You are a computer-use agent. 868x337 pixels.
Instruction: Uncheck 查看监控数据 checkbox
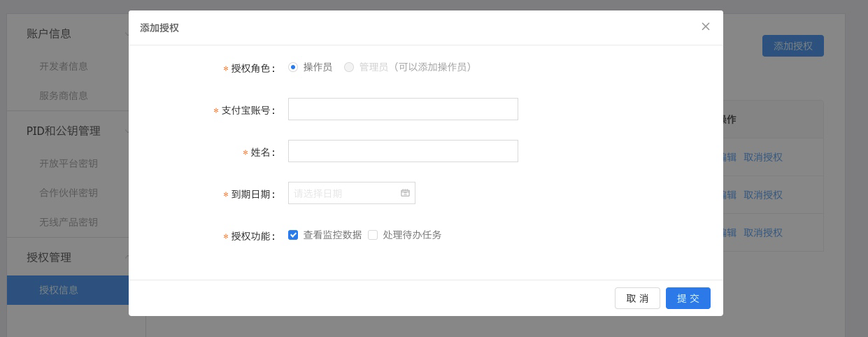(293, 235)
